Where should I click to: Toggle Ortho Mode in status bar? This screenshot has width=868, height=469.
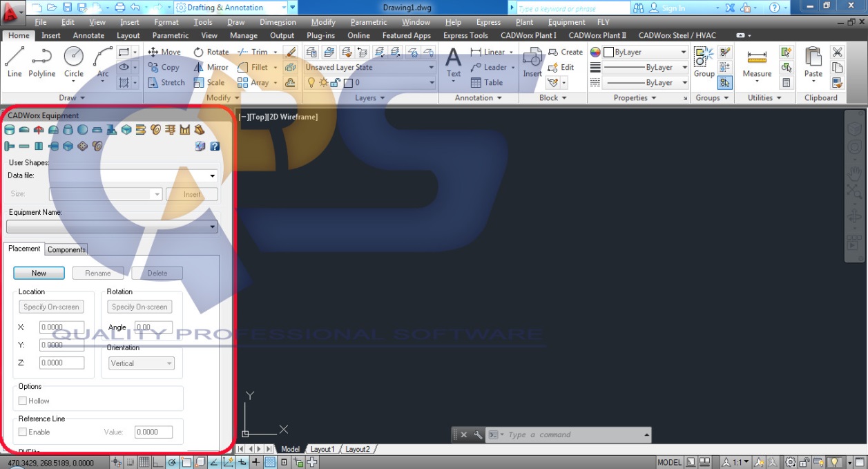158,462
